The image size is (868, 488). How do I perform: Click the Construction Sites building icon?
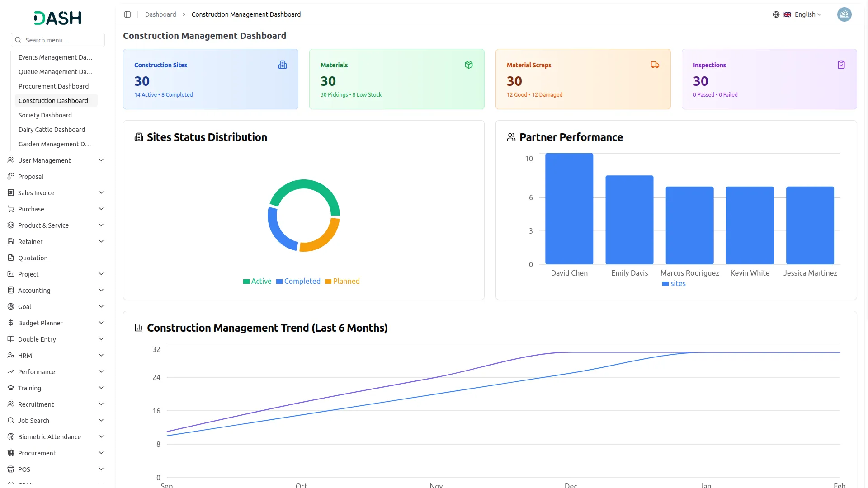tap(283, 65)
